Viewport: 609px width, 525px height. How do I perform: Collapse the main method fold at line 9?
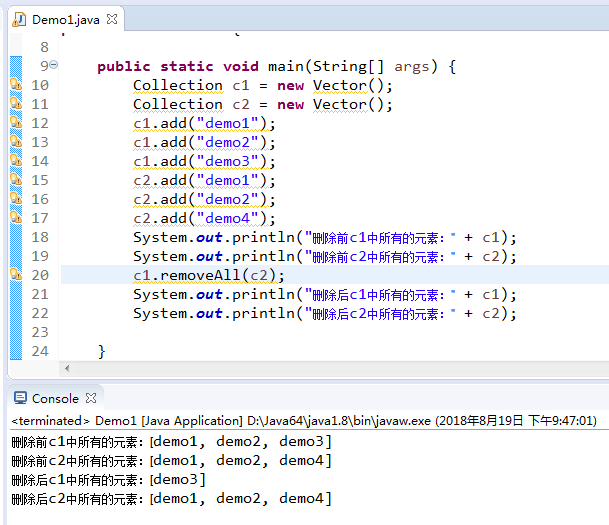54,64
